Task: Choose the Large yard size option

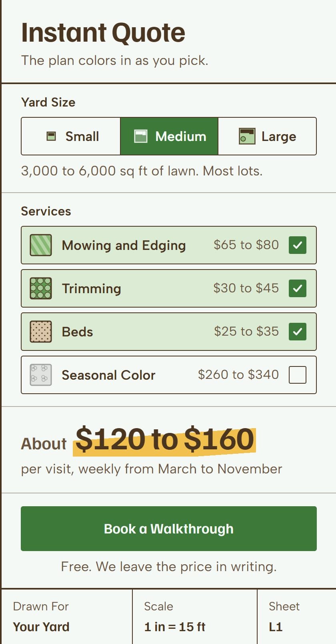Action: [x=267, y=136]
